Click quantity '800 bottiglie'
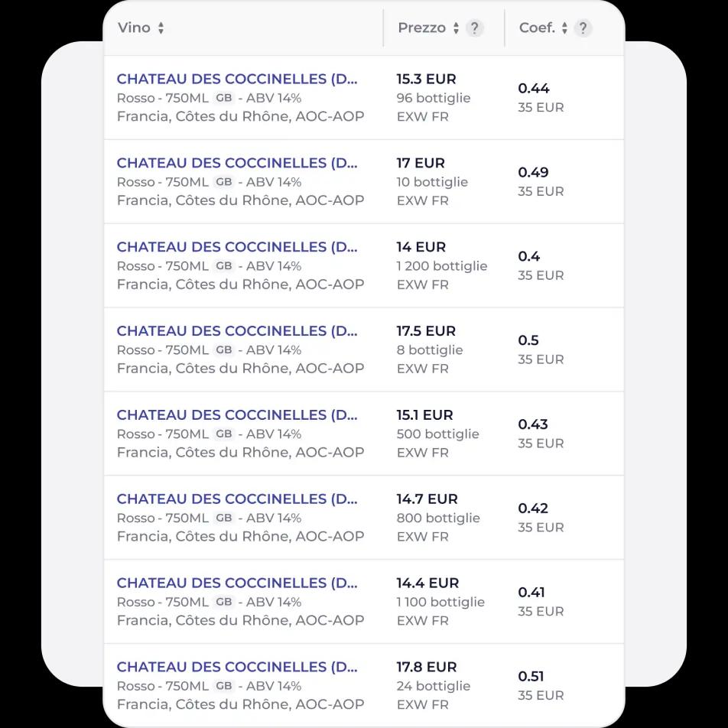The width and height of the screenshot is (728, 728). [438, 518]
